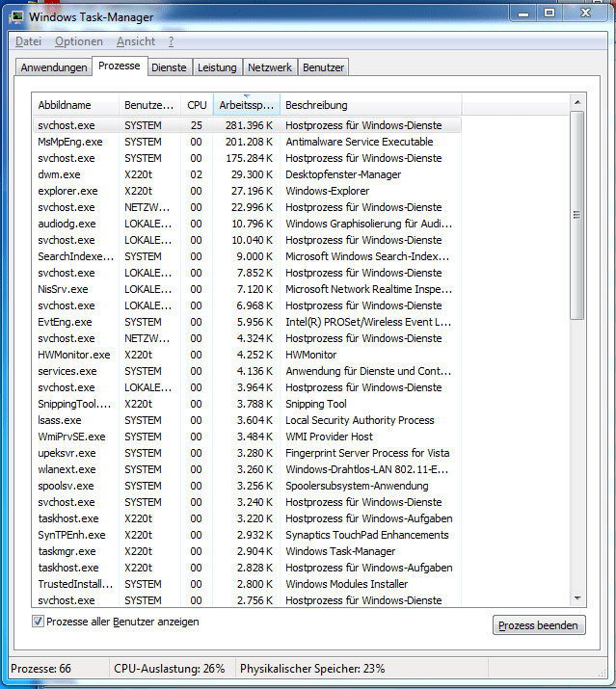Click the 201.208 K memory value
This screenshot has height=689, width=616.
pyautogui.click(x=249, y=142)
